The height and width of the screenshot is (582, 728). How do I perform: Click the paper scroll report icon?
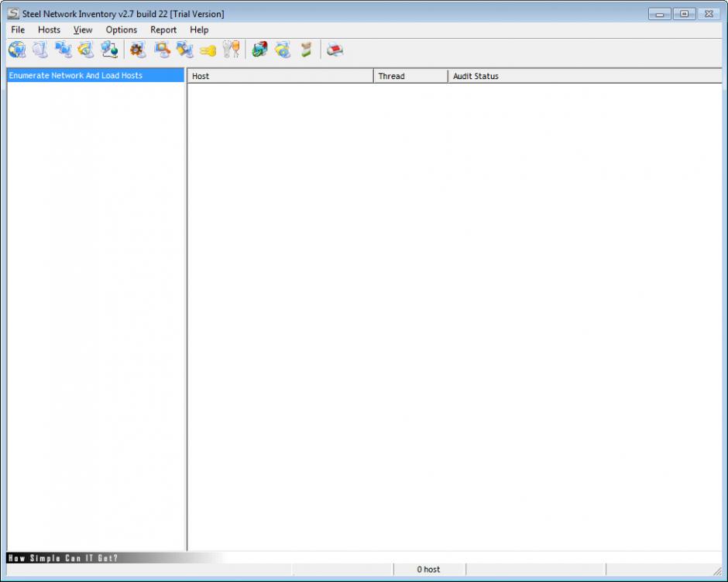[x=306, y=50]
